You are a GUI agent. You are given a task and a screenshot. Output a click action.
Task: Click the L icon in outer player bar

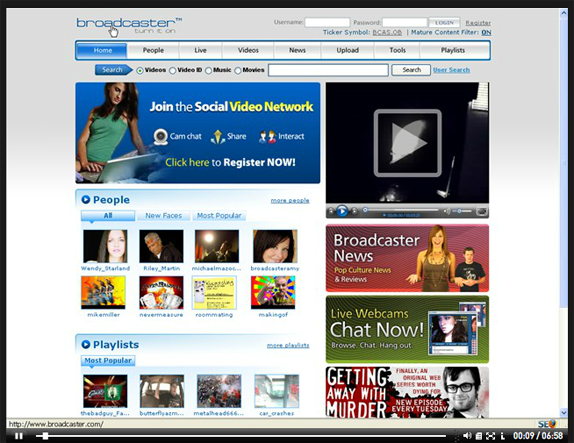point(503,436)
